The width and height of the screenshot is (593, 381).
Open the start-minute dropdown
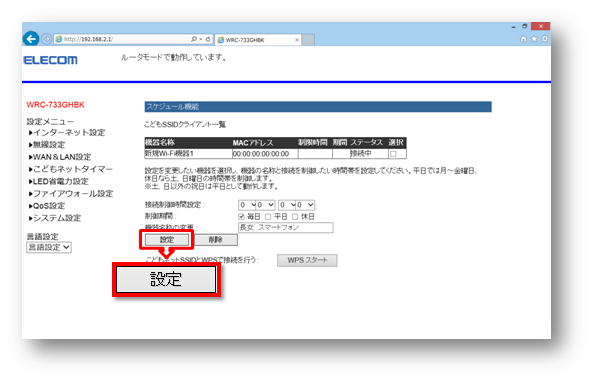tap(266, 205)
